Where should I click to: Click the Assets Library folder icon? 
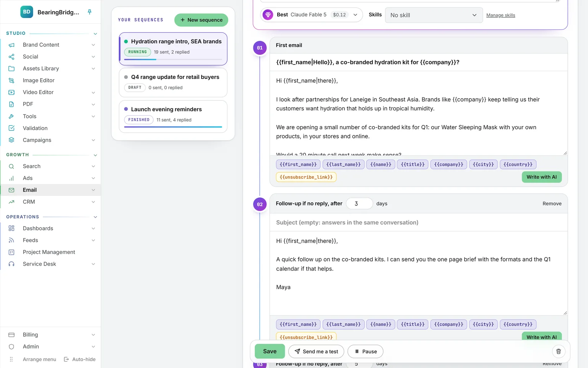click(11, 69)
